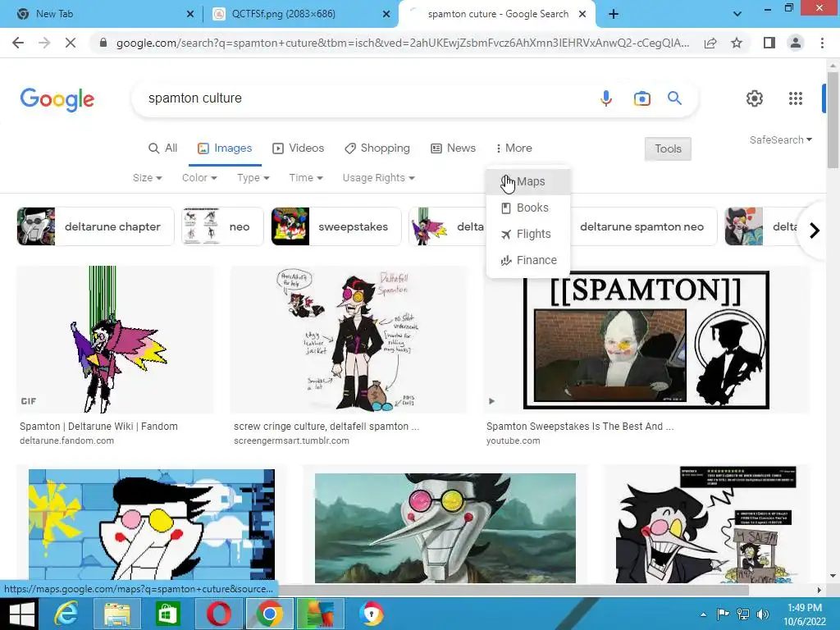
Task: Select the Images tab
Action: pos(225,148)
